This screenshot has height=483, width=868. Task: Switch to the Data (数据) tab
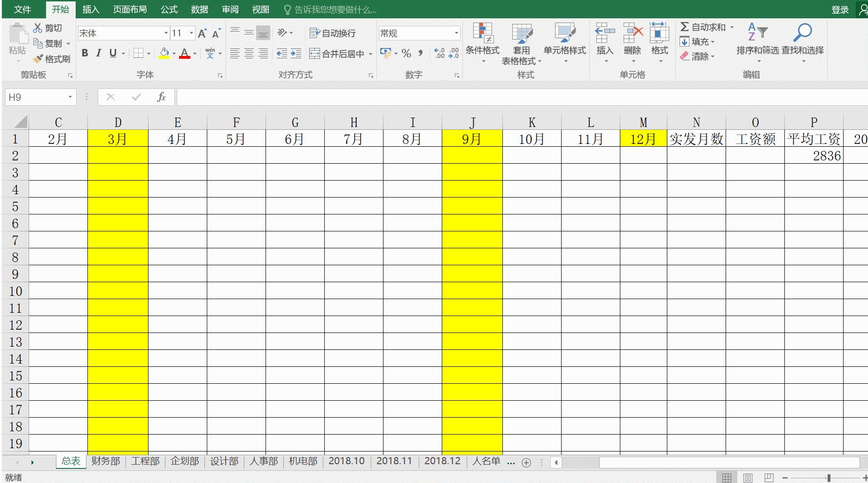coord(200,9)
